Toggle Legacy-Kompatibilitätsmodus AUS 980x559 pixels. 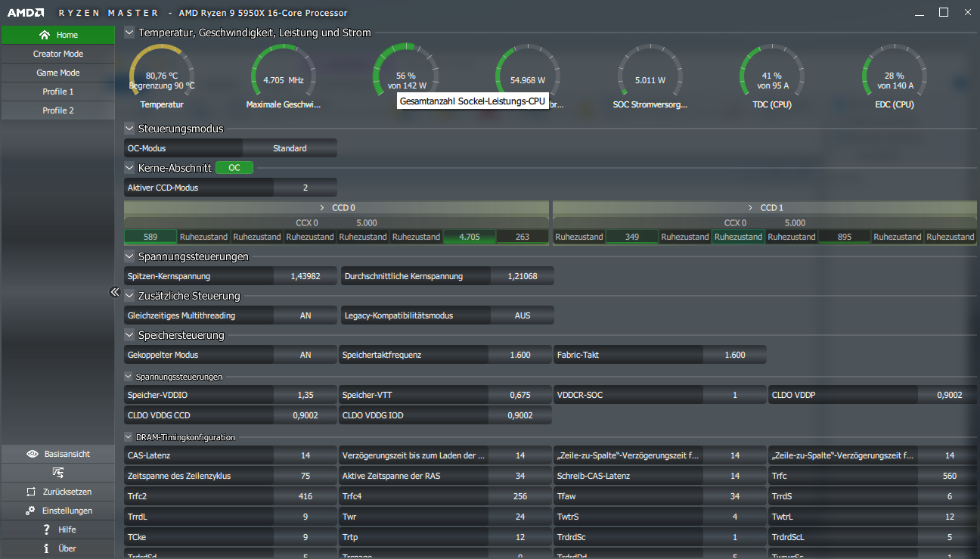[523, 315]
